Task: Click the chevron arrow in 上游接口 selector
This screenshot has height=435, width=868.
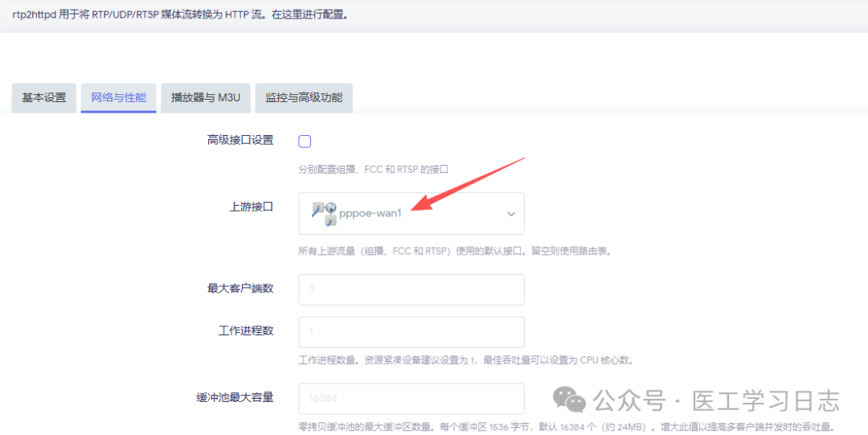Action: point(511,214)
